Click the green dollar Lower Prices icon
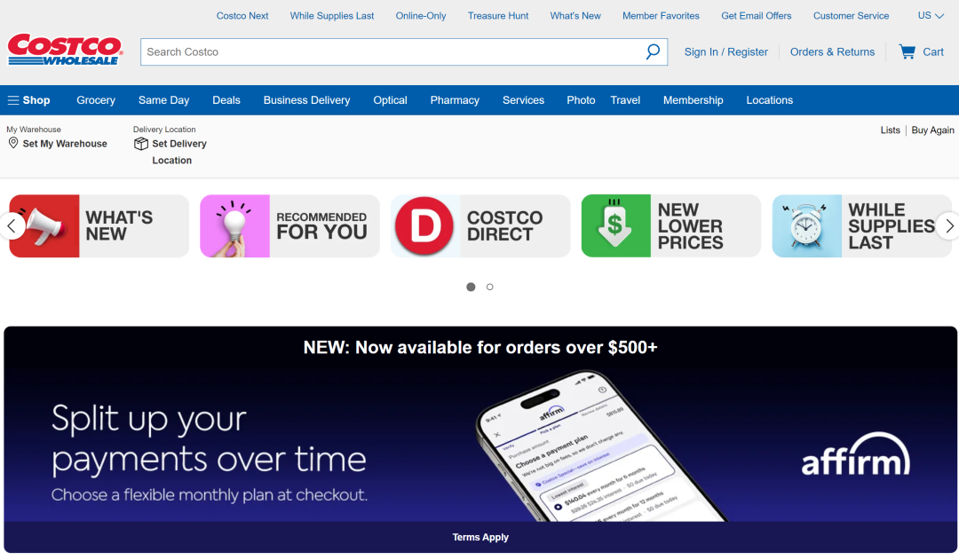The width and height of the screenshot is (959, 560). coord(616,225)
